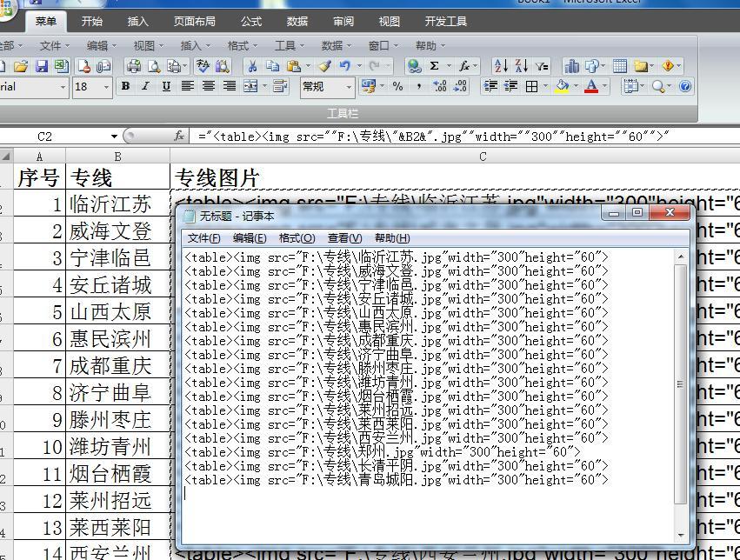
Task: Open the 工具 classic menu
Action: [x=290, y=46]
